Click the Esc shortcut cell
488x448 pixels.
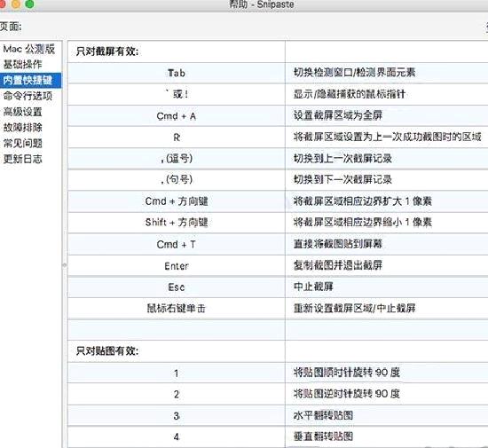pyautogui.click(x=177, y=287)
